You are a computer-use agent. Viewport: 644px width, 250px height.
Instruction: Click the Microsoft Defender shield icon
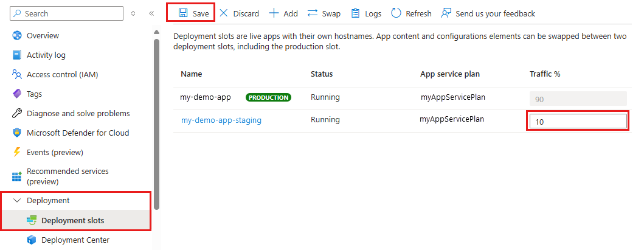17,133
